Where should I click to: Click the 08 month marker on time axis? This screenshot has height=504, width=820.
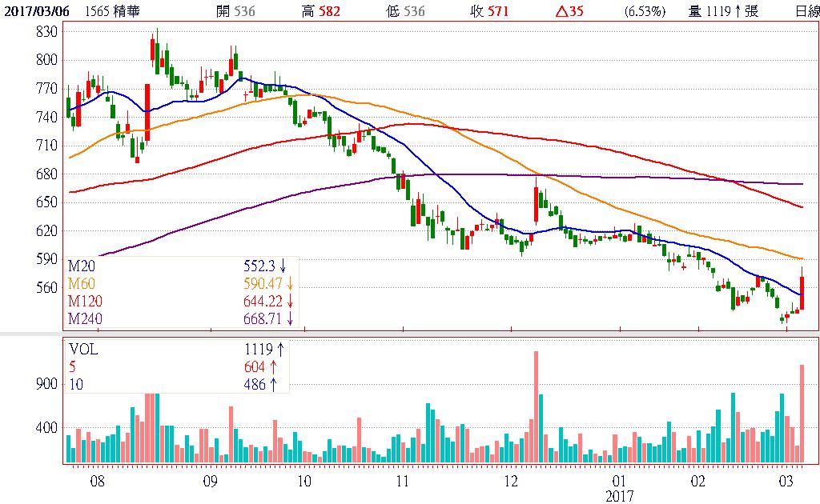98,482
